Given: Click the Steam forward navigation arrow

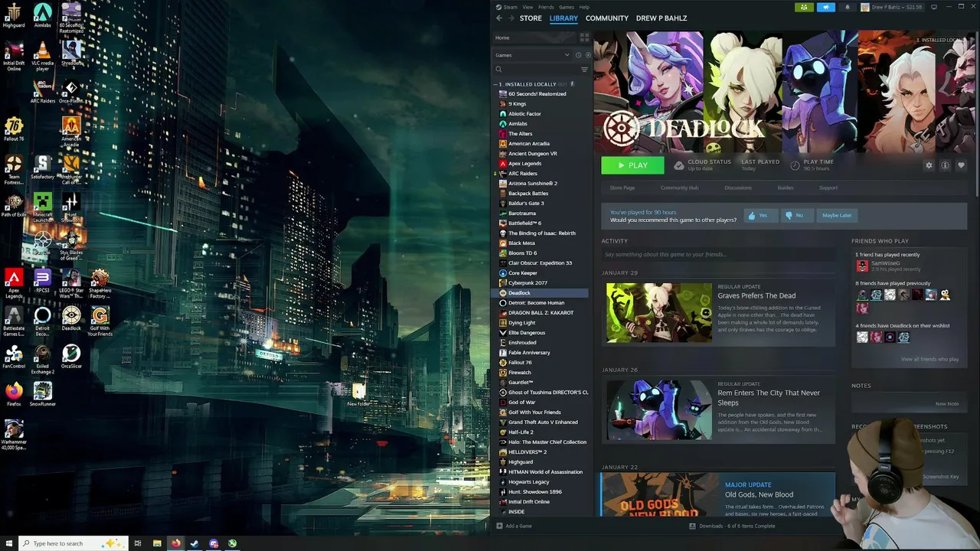Looking at the screenshot, I should pyautogui.click(x=511, y=18).
